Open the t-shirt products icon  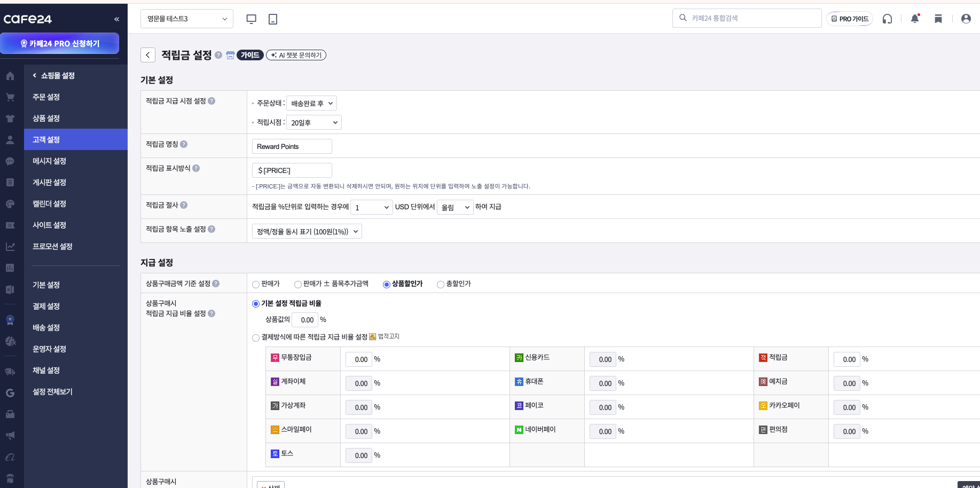click(x=10, y=119)
